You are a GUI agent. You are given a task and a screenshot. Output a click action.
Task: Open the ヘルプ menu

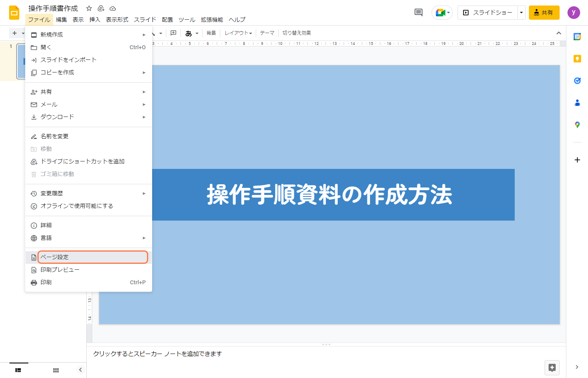click(x=237, y=19)
